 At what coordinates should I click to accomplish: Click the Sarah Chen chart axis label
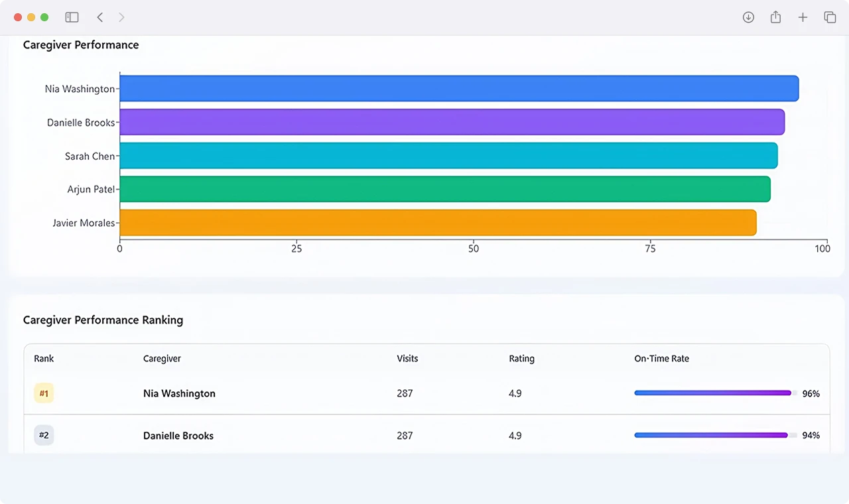point(90,157)
